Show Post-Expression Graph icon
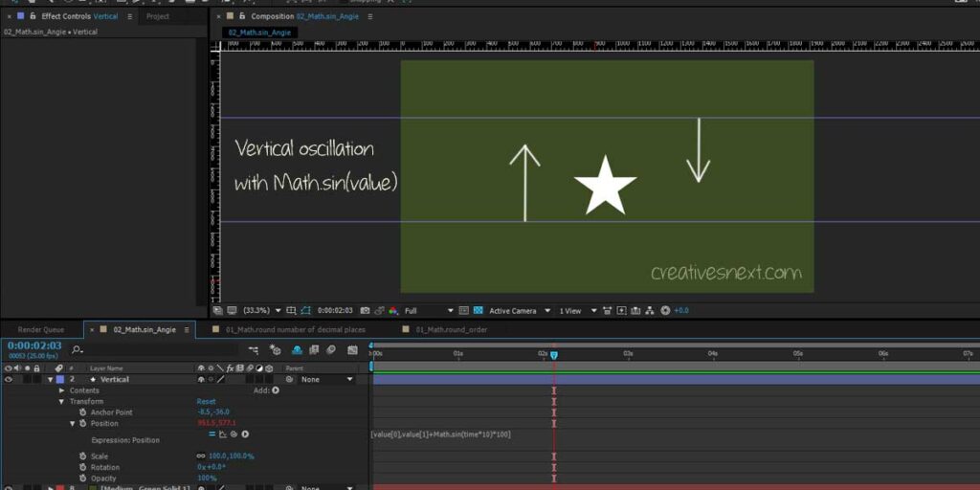 point(222,434)
